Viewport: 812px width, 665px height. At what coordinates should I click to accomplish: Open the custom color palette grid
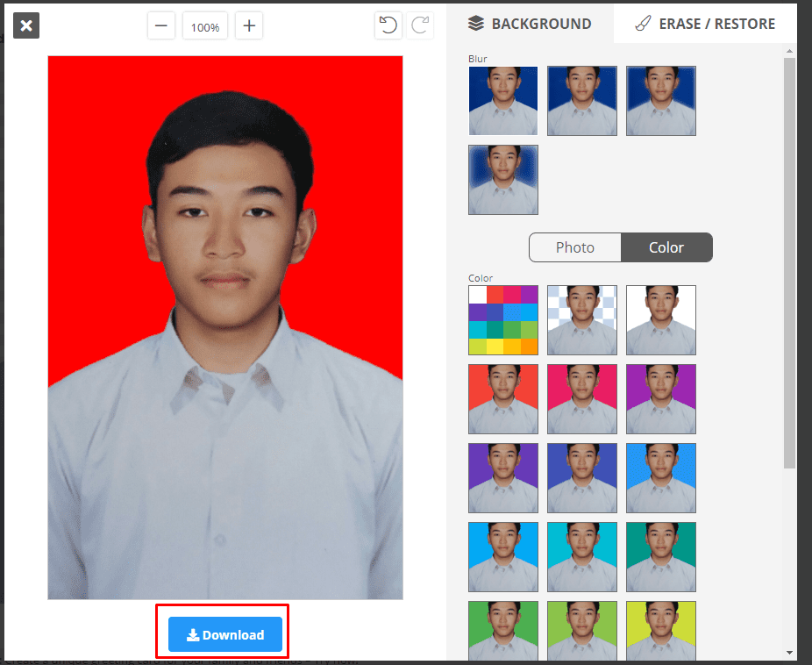[x=502, y=319]
